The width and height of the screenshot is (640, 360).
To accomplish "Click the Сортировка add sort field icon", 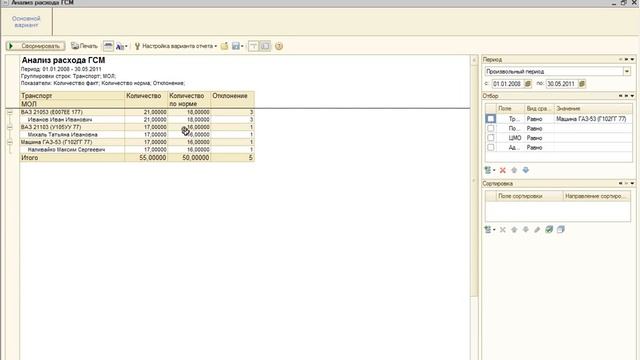I will (489, 230).
